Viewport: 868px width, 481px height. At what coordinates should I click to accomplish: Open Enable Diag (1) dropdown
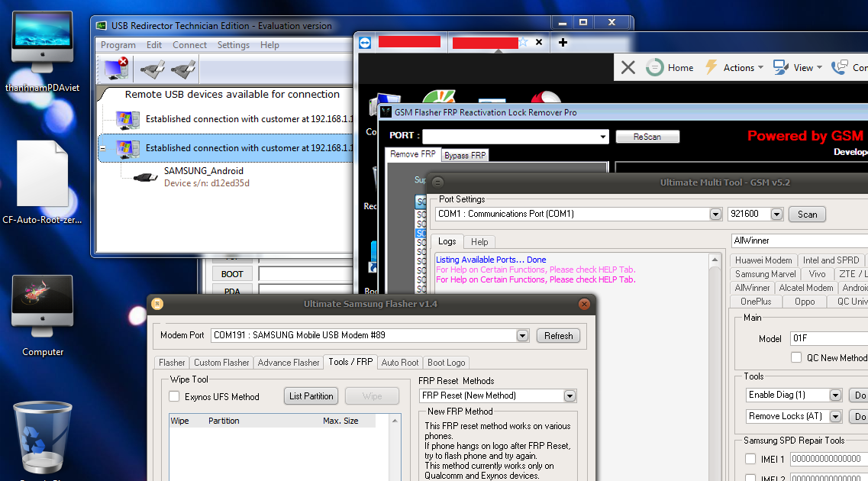point(835,395)
